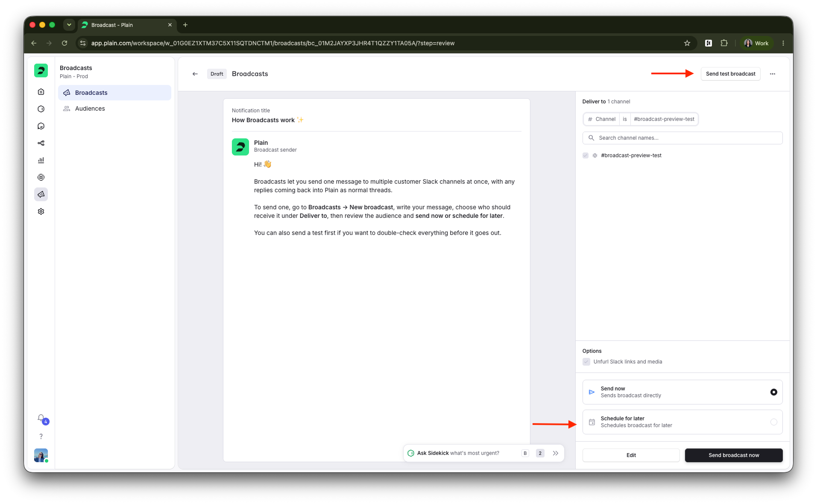Image resolution: width=817 pixels, height=504 pixels.
Task: Close the Broadcast - Plain tab
Action: click(170, 25)
